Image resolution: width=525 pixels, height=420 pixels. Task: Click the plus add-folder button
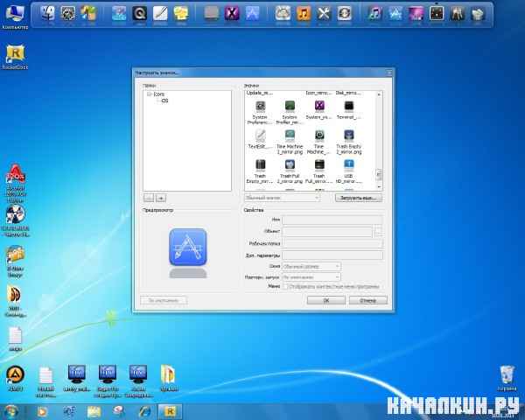161,198
